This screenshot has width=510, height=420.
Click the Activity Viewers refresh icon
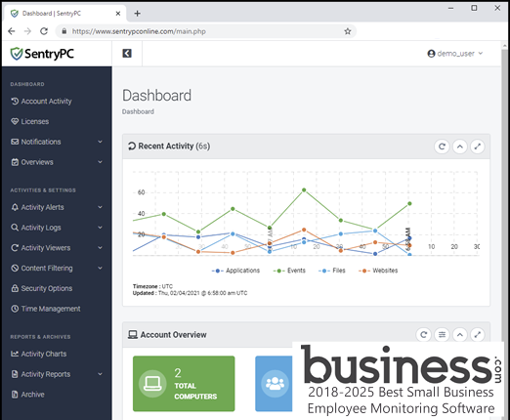[x=15, y=248]
